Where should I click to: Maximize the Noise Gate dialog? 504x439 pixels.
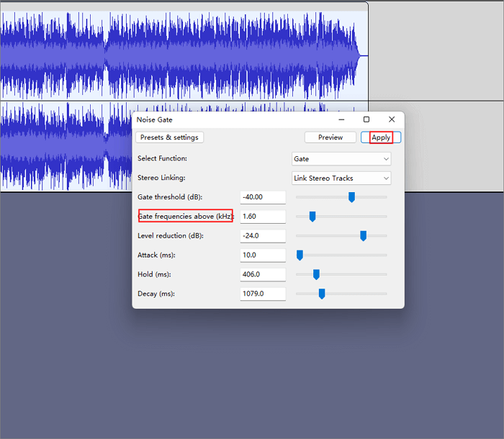(x=366, y=119)
